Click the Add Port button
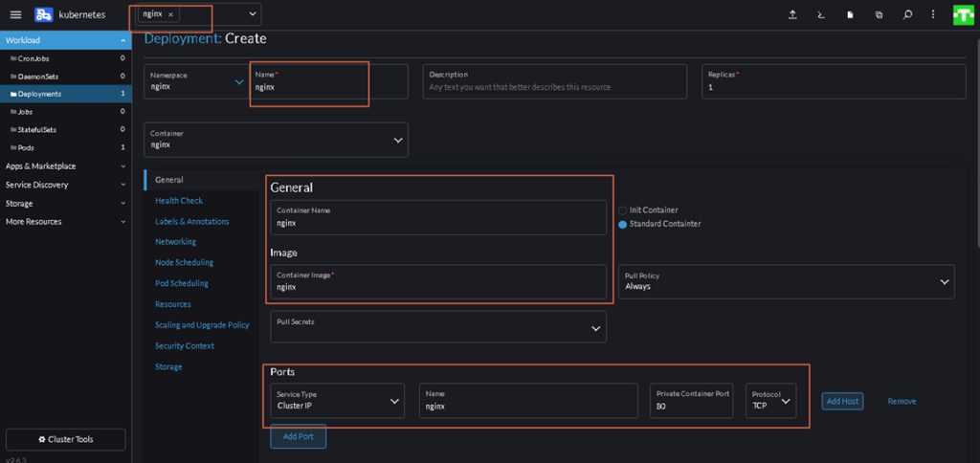This screenshot has width=980, height=463. coord(299,437)
